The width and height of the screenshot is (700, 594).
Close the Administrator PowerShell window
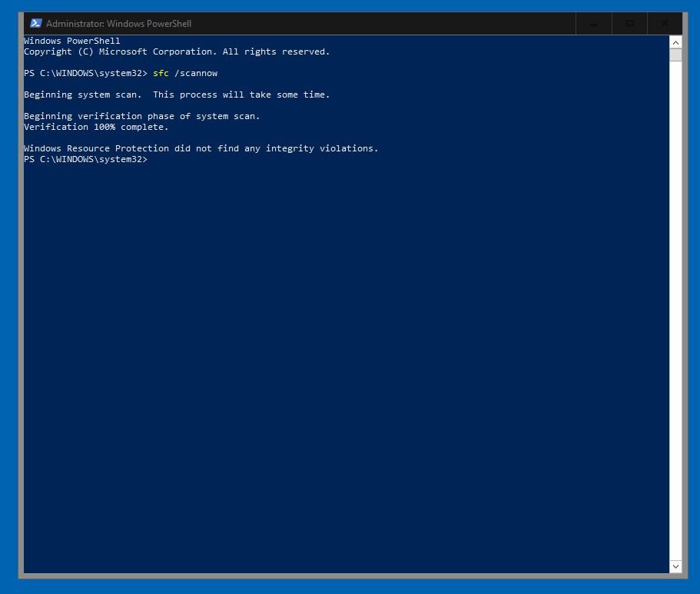665,24
